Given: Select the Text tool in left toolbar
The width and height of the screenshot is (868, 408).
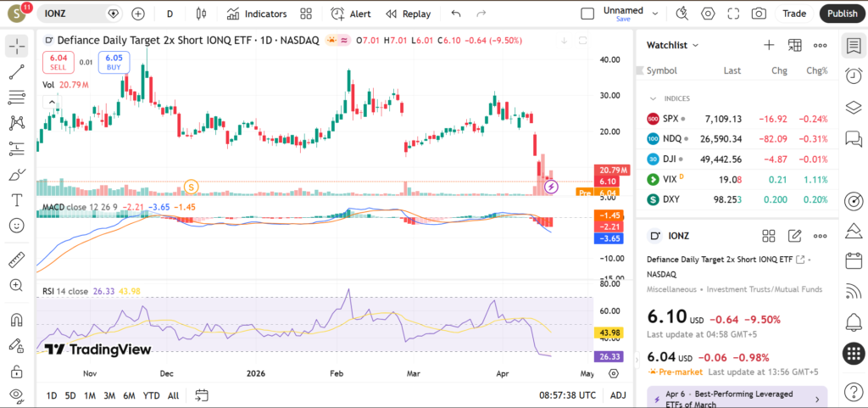Looking at the screenshot, I should click(x=16, y=200).
